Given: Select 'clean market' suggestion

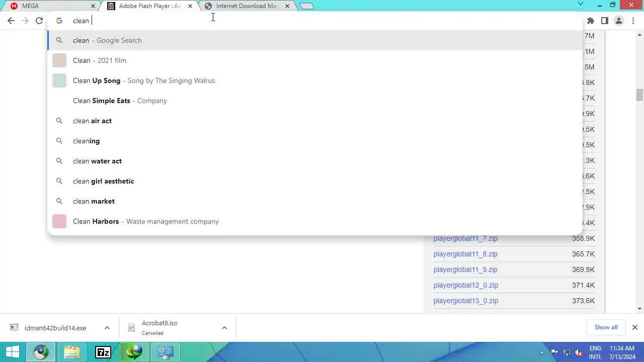Looking at the screenshot, I should [315, 201].
